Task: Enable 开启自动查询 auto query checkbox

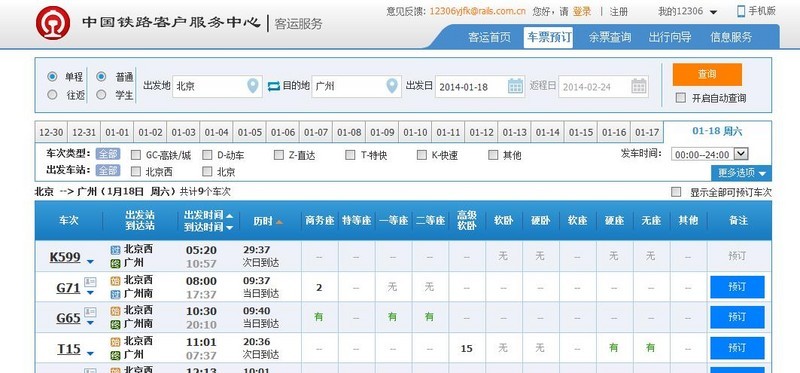Action: pos(681,97)
